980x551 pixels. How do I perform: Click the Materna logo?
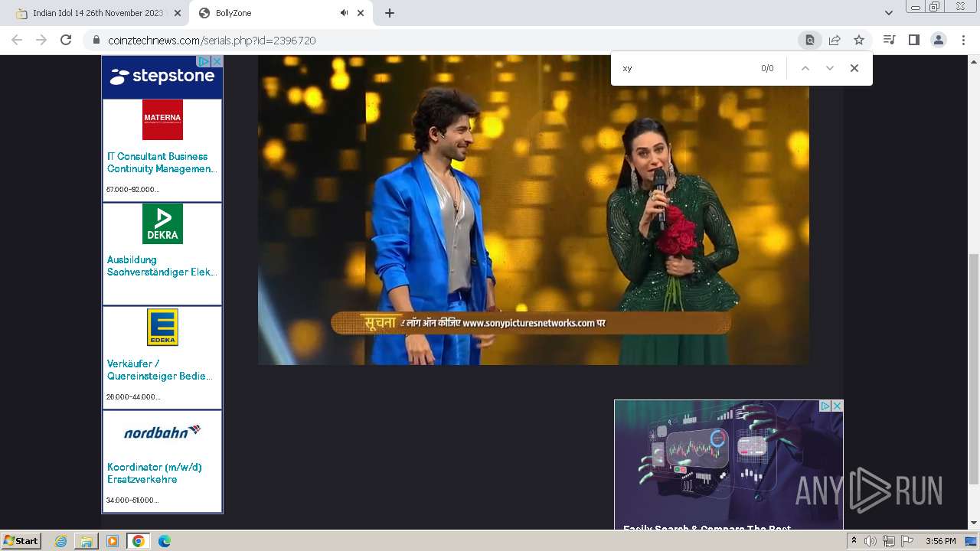coord(162,119)
